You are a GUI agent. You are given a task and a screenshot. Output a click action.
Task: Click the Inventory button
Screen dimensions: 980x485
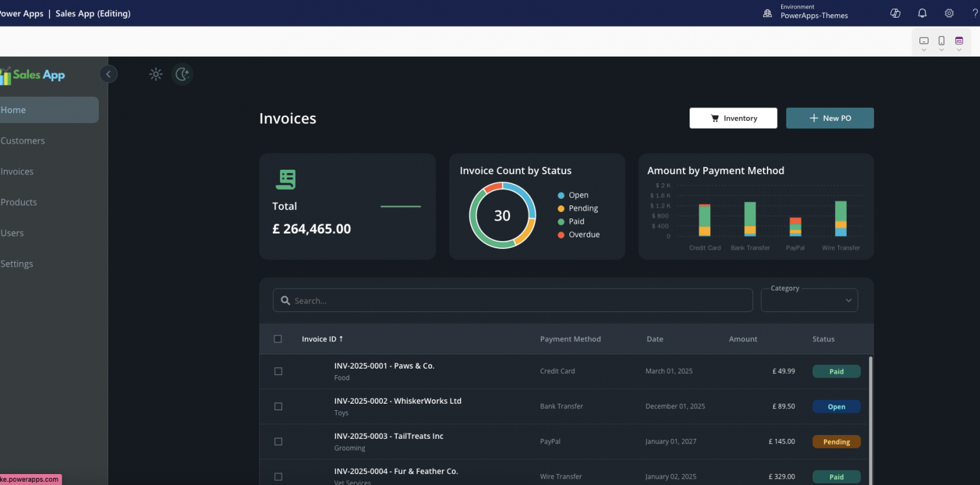733,118
